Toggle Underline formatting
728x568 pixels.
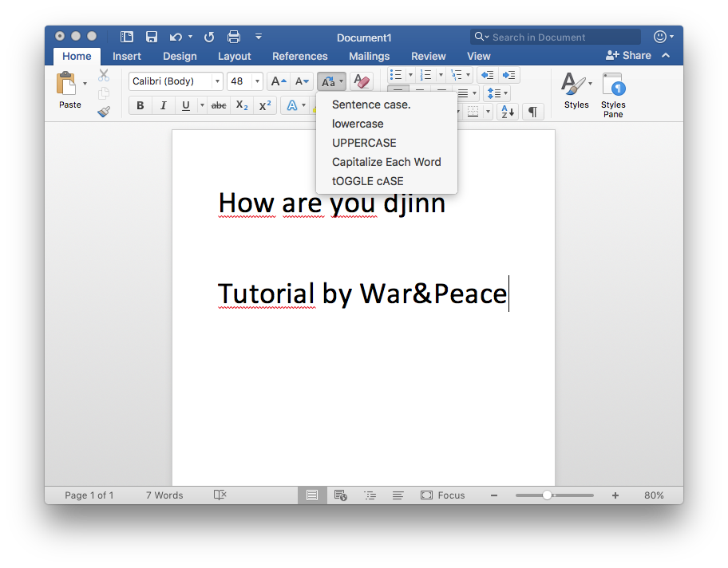(x=186, y=106)
